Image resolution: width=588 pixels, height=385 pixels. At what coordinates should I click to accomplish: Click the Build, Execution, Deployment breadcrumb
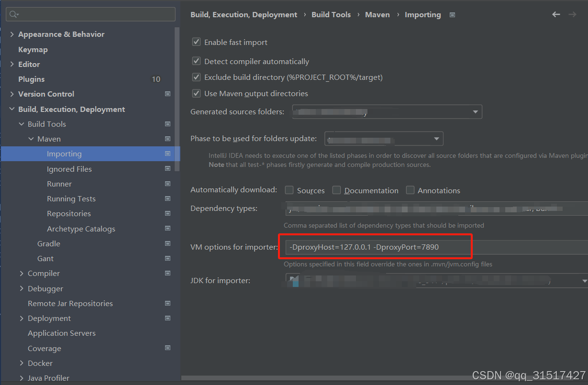tap(244, 15)
